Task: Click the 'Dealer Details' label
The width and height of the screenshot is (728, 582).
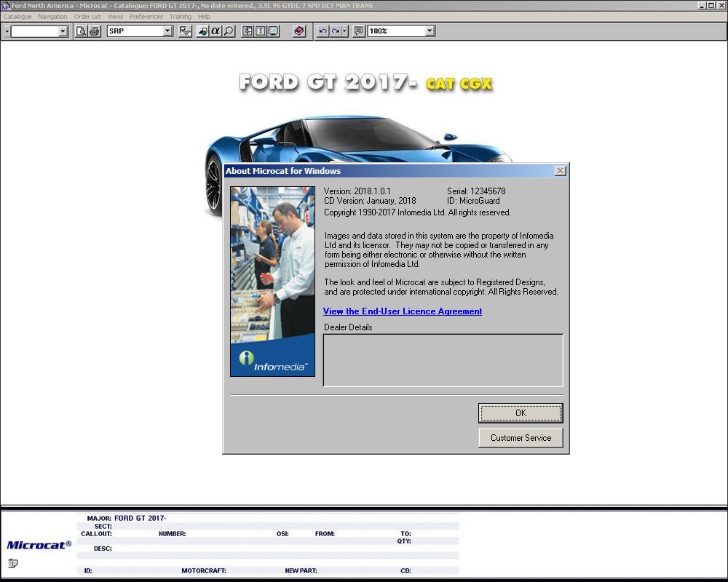Action: (348, 327)
